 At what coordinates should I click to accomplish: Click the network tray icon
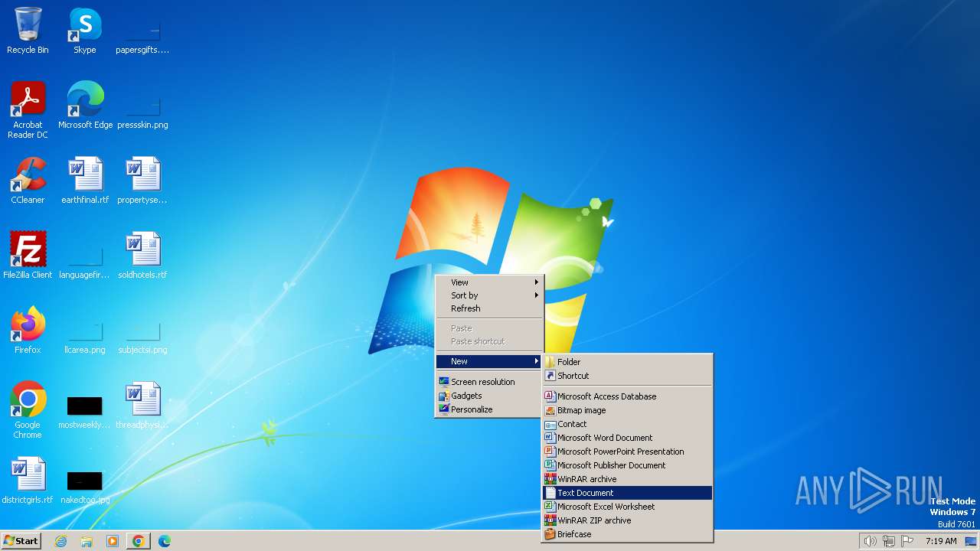click(889, 541)
